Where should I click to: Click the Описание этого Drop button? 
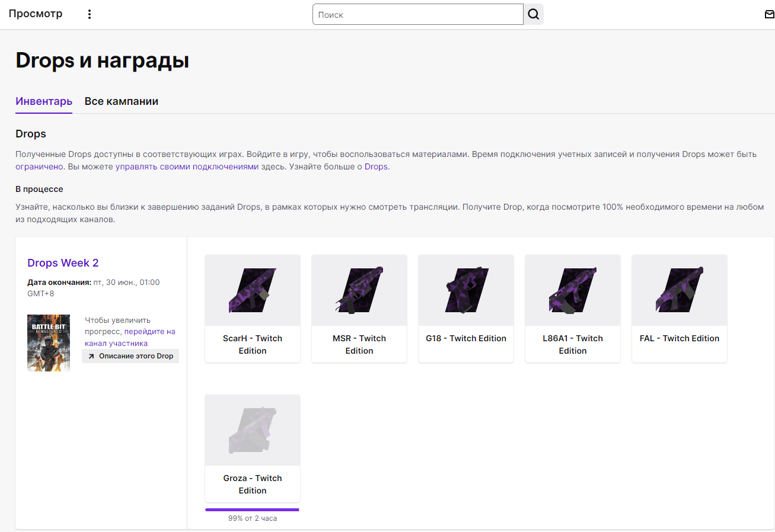pyautogui.click(x=130, y=356)
